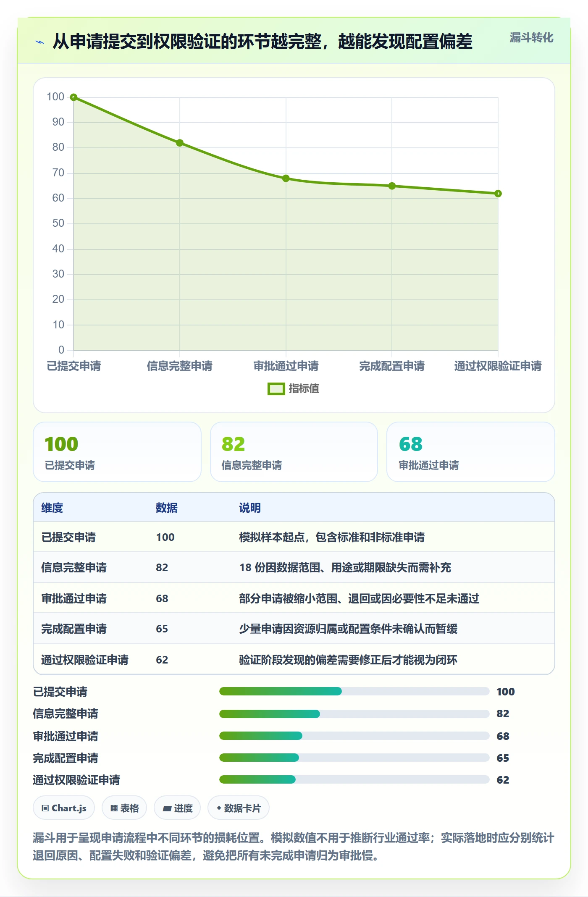Click the progress row label 通过权限验证申请
The image size is (588, 897).
76,780
